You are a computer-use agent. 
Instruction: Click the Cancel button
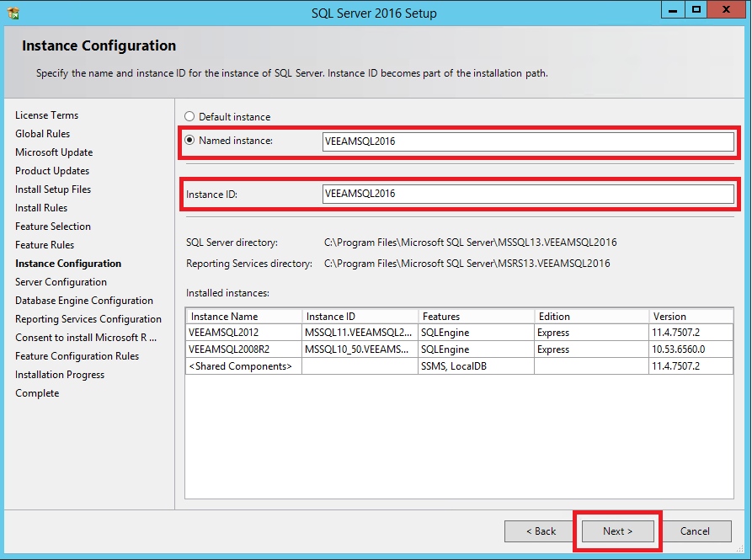(695, 531)
